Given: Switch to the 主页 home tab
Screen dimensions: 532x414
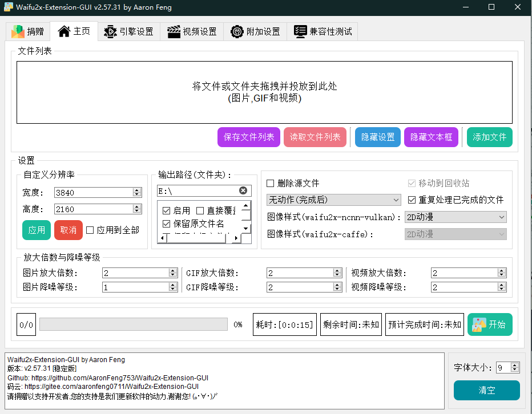Looking at the screenshot, I should 74,31.
